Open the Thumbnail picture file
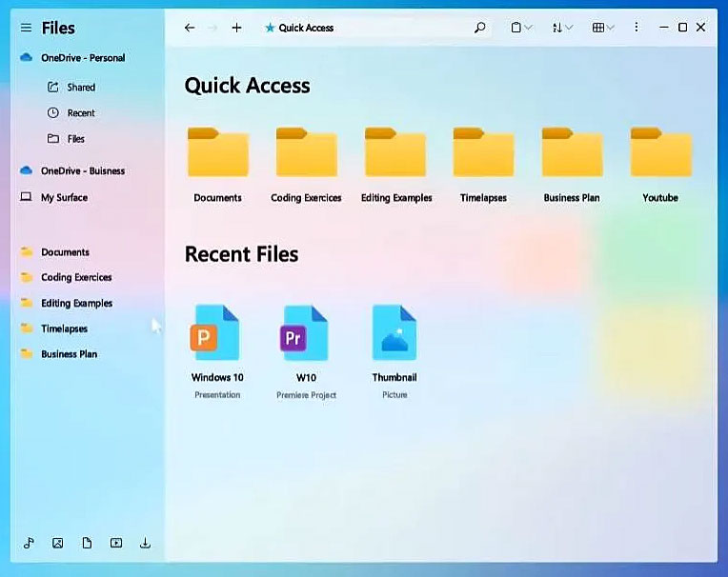The height and width of the screenshot is (577, 728). [394, 351]
